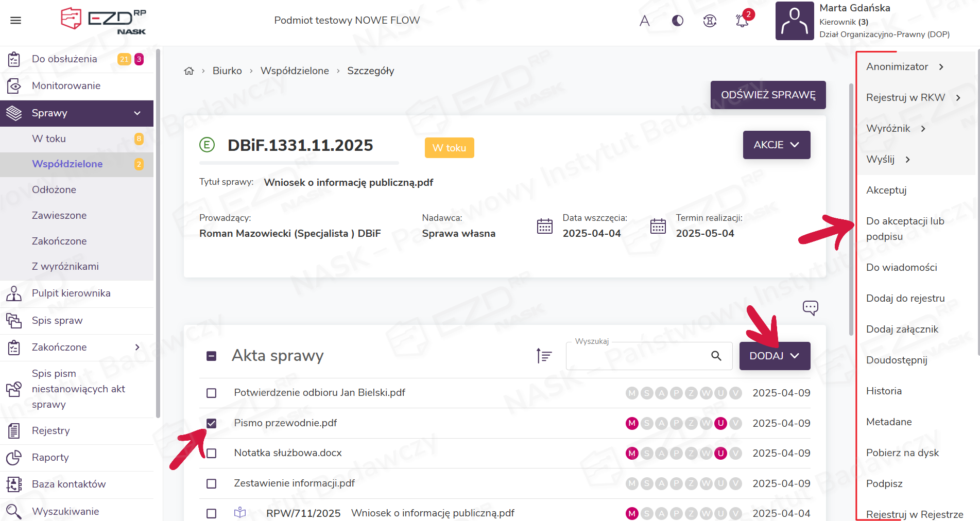Uncheck the Pismo przewodnie.pdf checkbox

(x=211, y=423)
